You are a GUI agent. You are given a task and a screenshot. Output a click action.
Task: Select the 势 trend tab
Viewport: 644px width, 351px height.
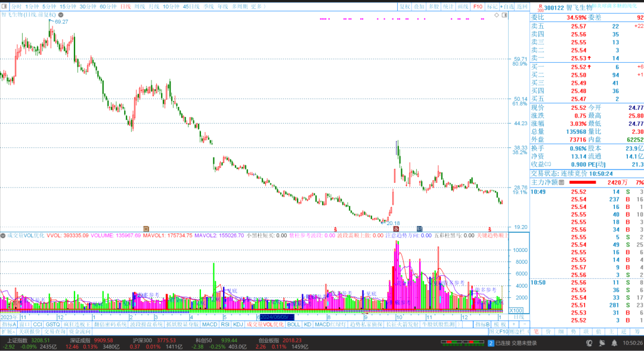574,331
